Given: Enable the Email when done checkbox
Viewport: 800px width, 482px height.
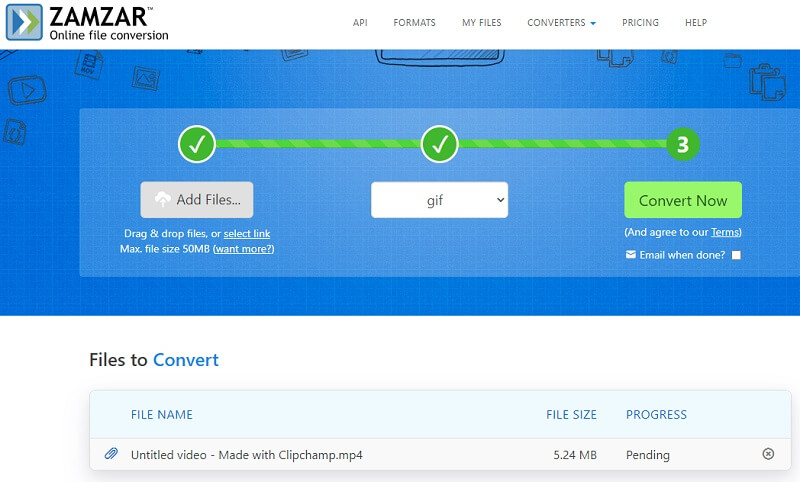Looking at the screenshot, I should pyautogui.click(x=736, y=255).
